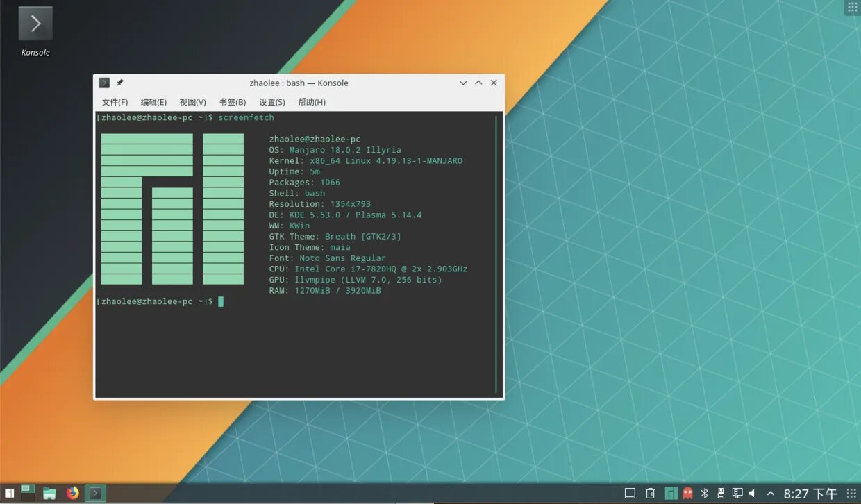Open the Manjaro application launcher
The height and width of the screenshot is (504, 861).
point(10,493)
